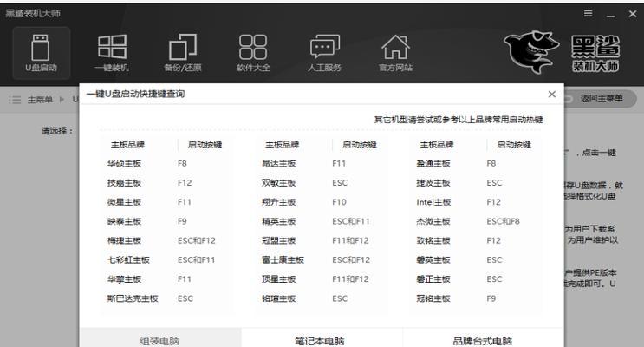Viewport: 644px width, 347px height.
Task: Open the 软件大全 section
Action: tap(253, 53)
